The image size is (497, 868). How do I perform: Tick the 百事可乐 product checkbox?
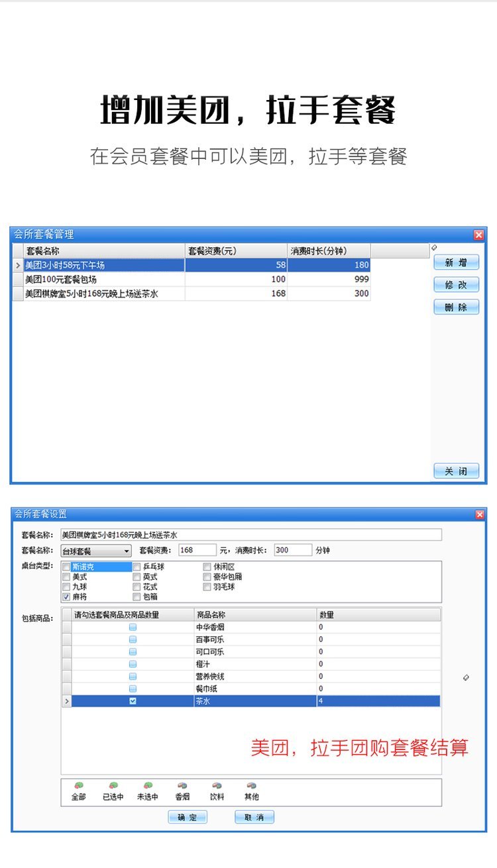[x=133, y=639]
